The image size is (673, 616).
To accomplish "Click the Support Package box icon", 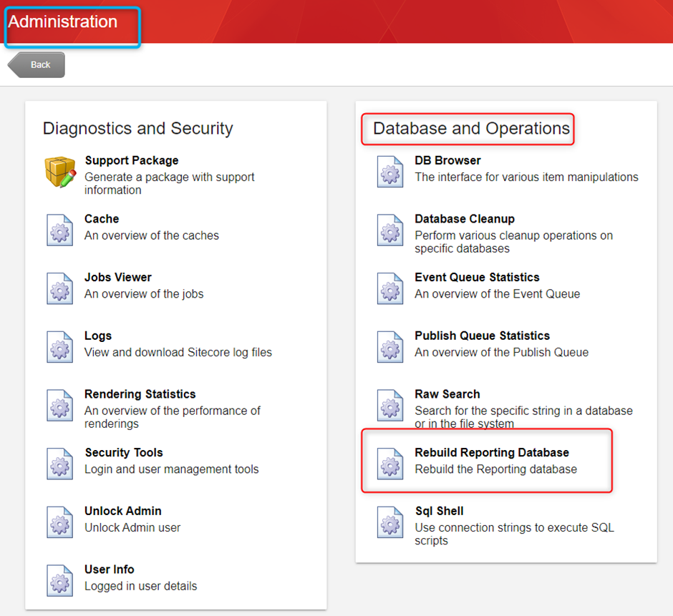I will click(60, 172).
